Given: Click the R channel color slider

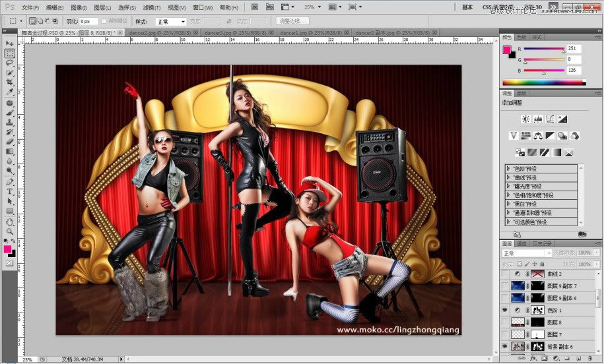Looking at the screenshot, I should [x=544, y=50].
